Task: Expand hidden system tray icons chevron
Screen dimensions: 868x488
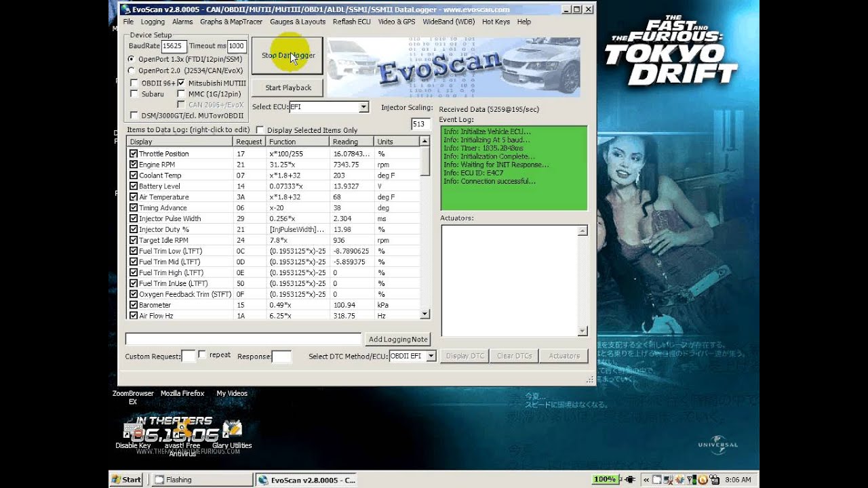Action: point(647,480)
